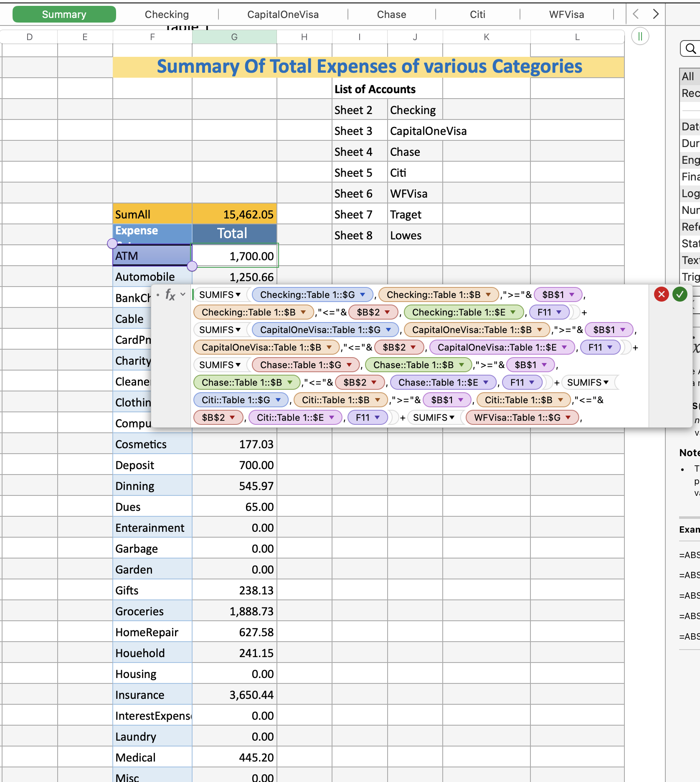
Task: Cancel formula edit with red X button
Action: 662,295
